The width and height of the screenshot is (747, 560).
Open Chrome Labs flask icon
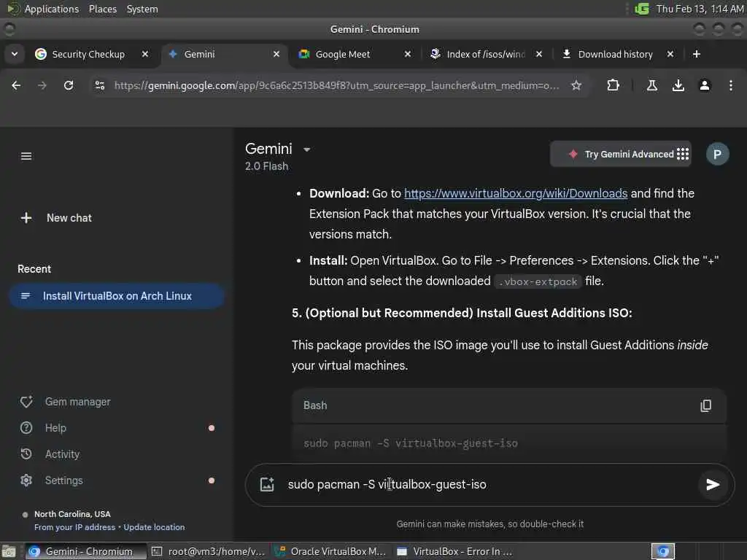click(651, 85)
